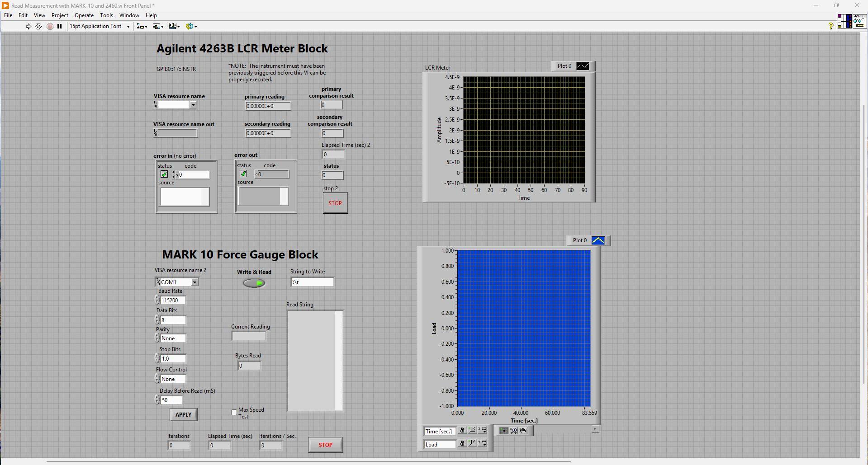Click the X-axis one-time autoscale button
The width and height of the screenshot is (868, 465).
(472, 430)
